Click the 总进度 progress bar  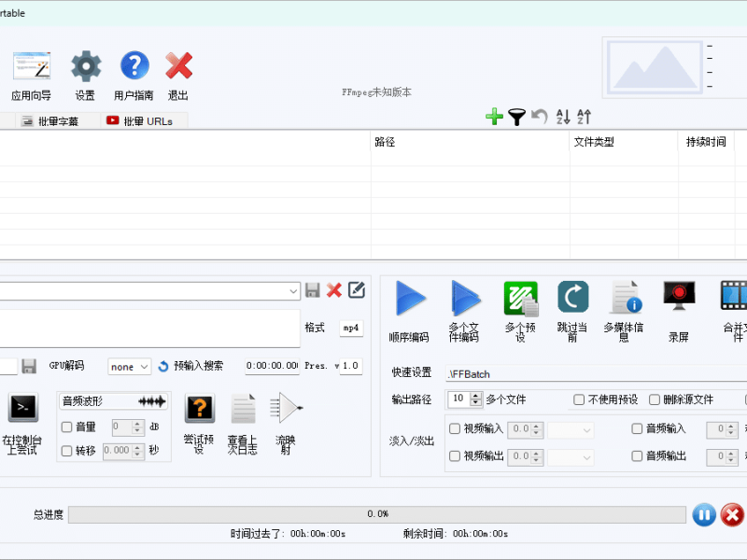(377, 514)
